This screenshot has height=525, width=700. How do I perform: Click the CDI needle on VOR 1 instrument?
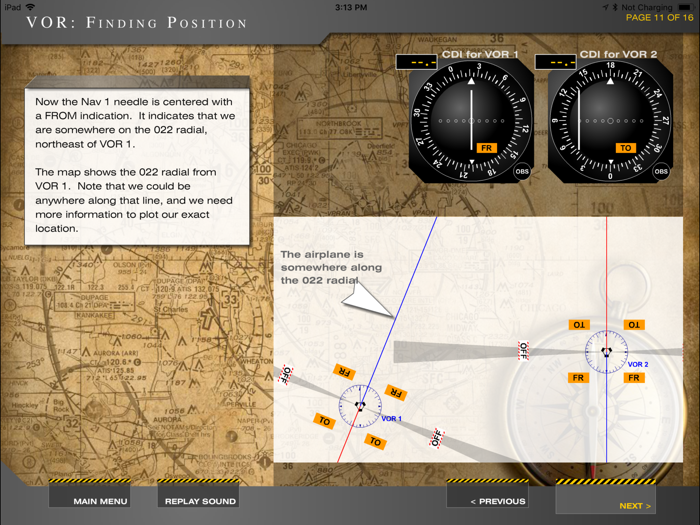(471, 120)
